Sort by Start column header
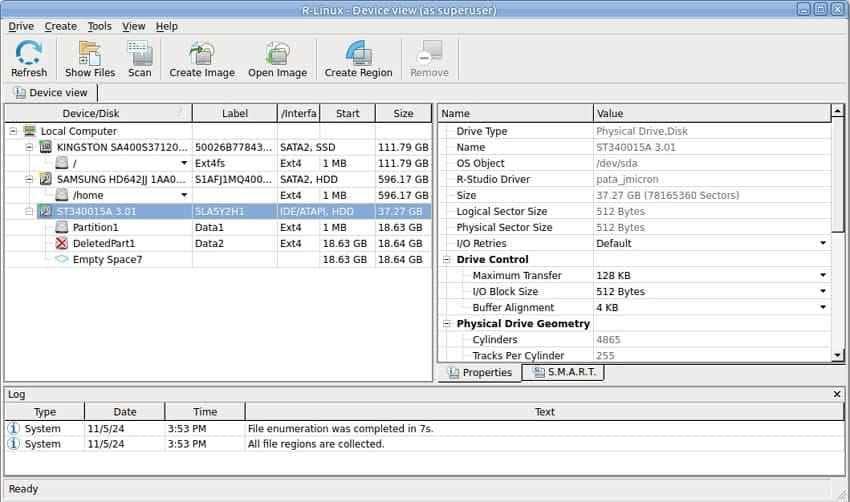Viewport: 850px width, 502px height. (347, 113)
